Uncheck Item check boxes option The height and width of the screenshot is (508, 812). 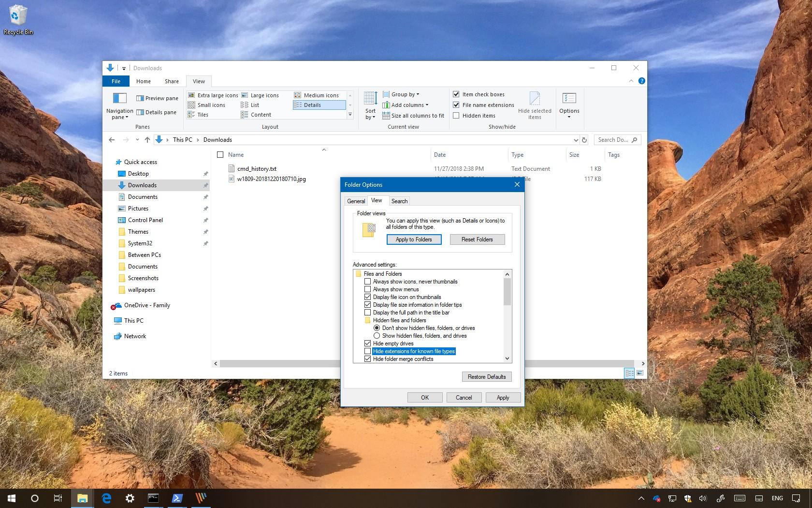pos(456,94)
